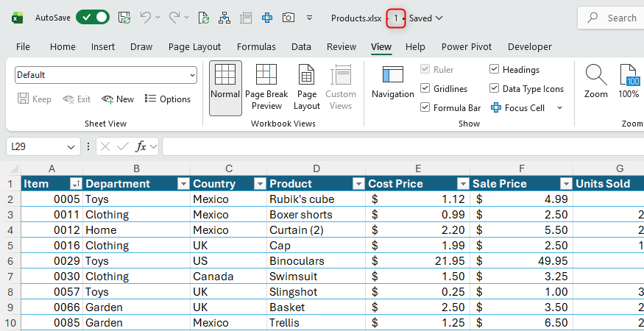
Task: Click the hierarchy diagram icon in Quick Access Toolbar
Action: [x=224, y=18]
